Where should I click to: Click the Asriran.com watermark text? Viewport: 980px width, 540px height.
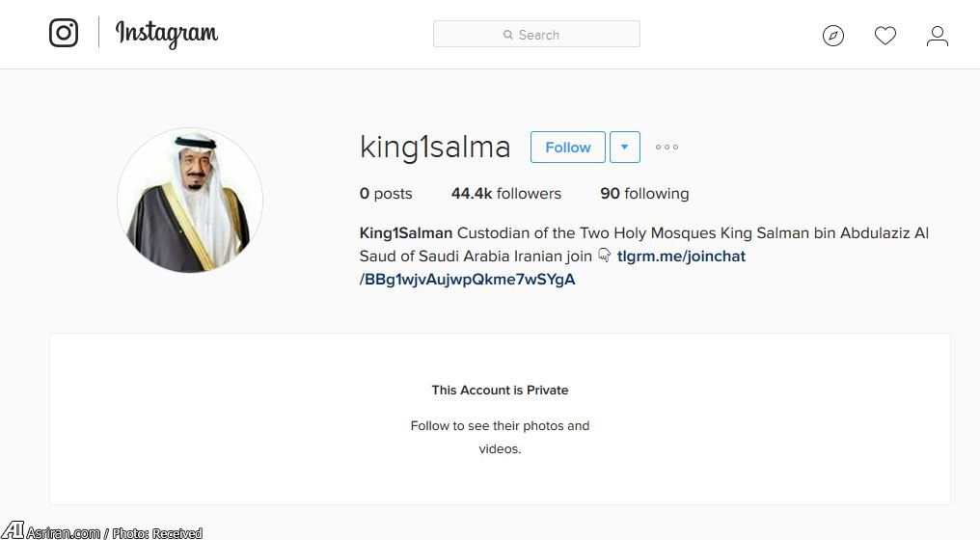click(x=63, y=533)
